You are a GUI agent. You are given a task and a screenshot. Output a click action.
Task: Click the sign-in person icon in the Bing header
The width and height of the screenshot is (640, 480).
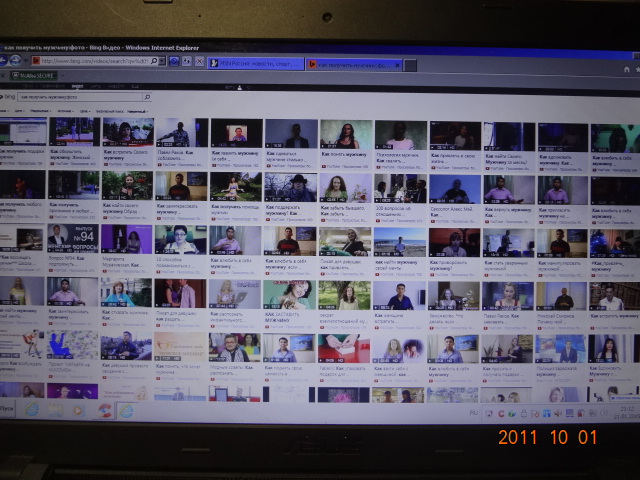(240, 87)
